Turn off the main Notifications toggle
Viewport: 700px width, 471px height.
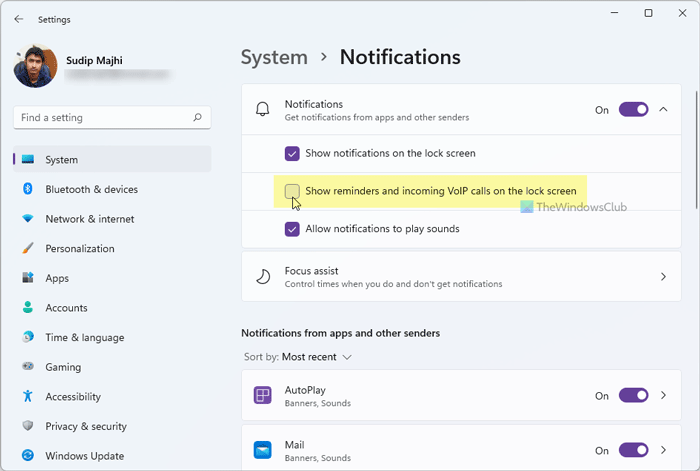(633, 110)
